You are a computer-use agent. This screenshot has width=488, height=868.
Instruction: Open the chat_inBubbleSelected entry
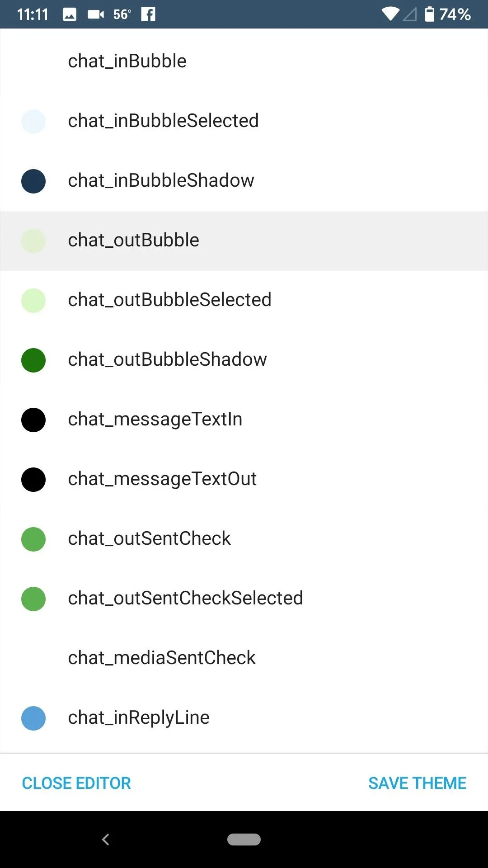tap(244, 121)
